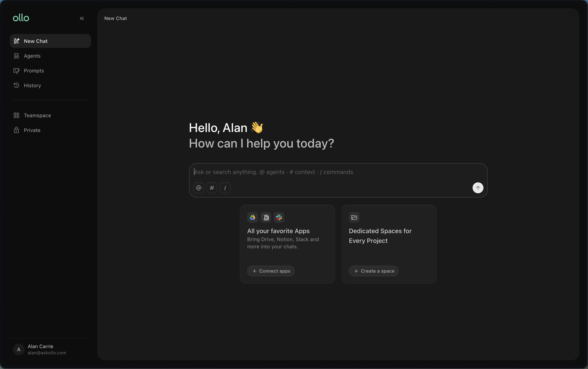588x369 pixels.
Task: Open the Alan Carrie account name
Action: [40, 347]
